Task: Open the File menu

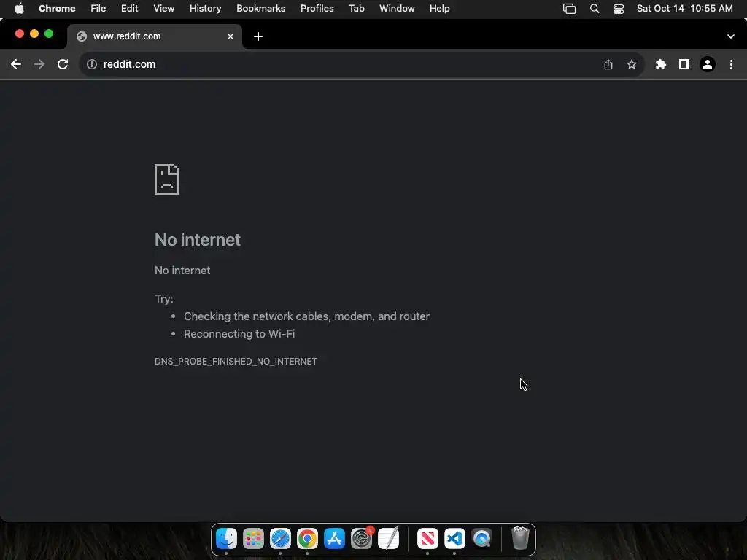Action: (98, 8)
